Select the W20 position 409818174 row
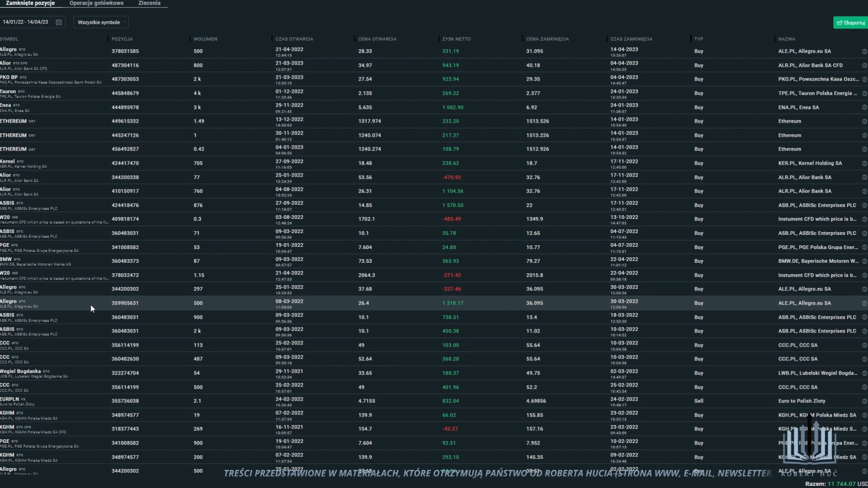 [x=125, y=219]
